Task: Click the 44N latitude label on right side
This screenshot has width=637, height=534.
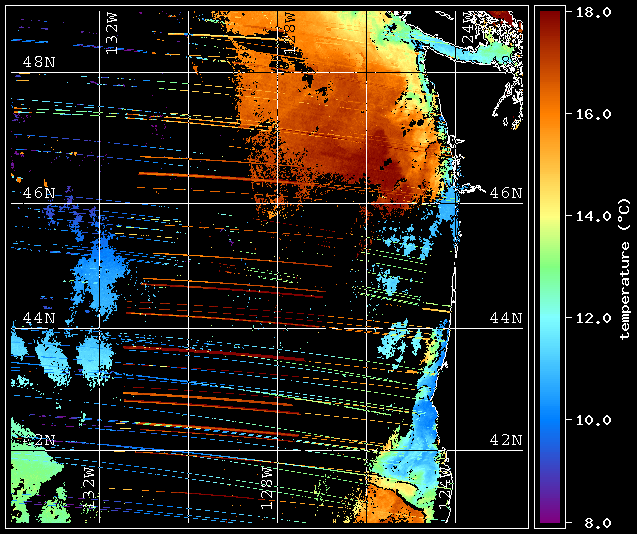Action: [506, 318]
